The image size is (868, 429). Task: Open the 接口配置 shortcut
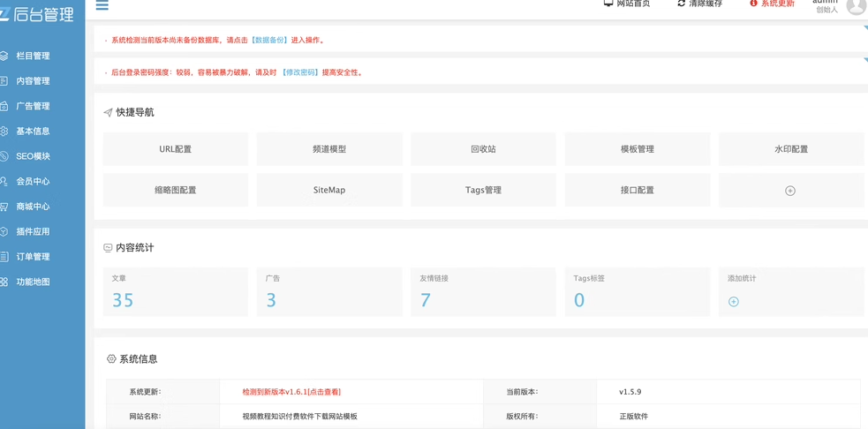(638, 190)
